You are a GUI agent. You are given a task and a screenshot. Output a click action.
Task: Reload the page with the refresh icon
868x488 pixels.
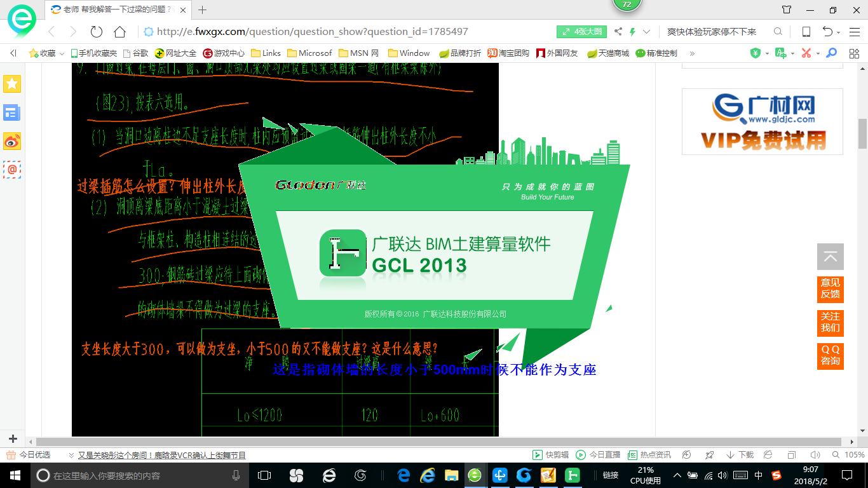click(x=97, y=32)
